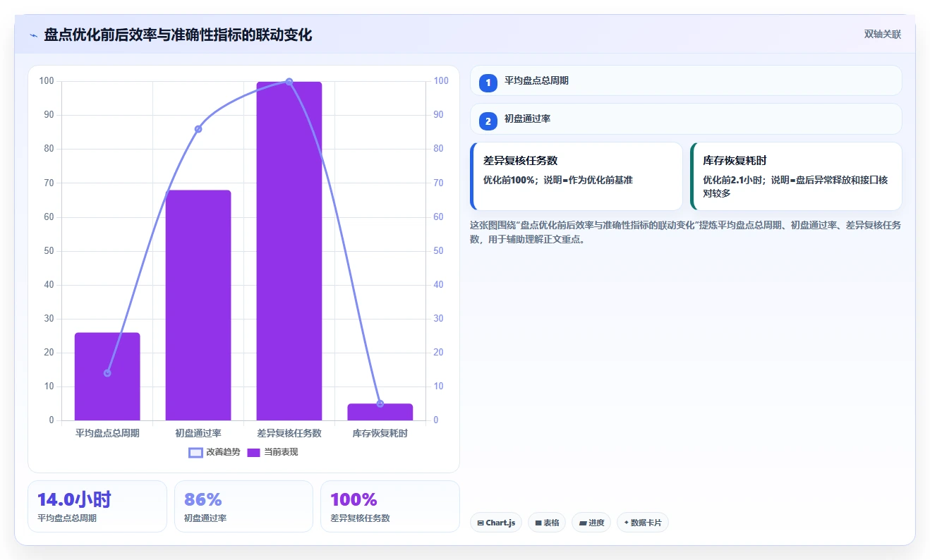Image resolution: width=930 pixels, height=560 pixels.
Task: Click the chart title 盘点优化前后效率与准确性指标的联动变化
Action: click(x=178, y=35)
